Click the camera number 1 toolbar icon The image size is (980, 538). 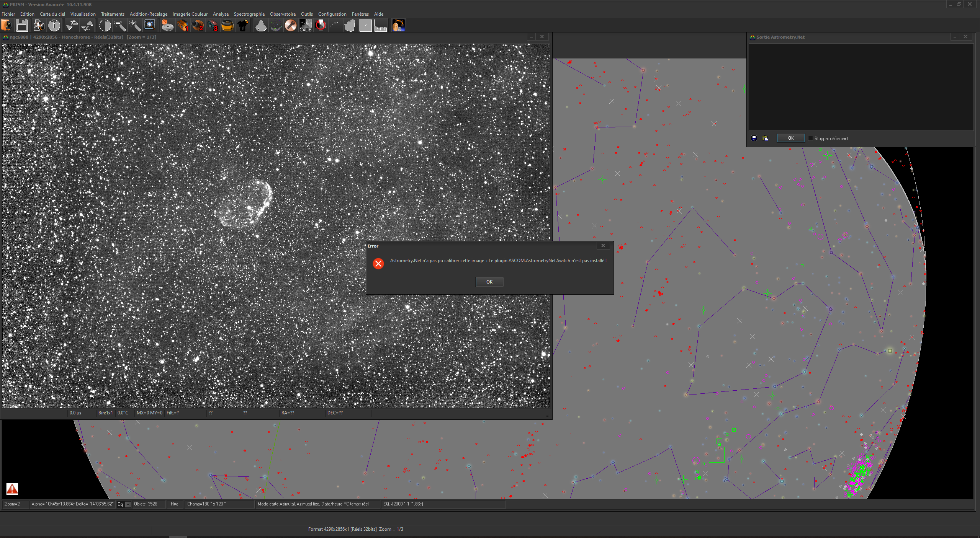pyautogui.click(x=183, y=26)
